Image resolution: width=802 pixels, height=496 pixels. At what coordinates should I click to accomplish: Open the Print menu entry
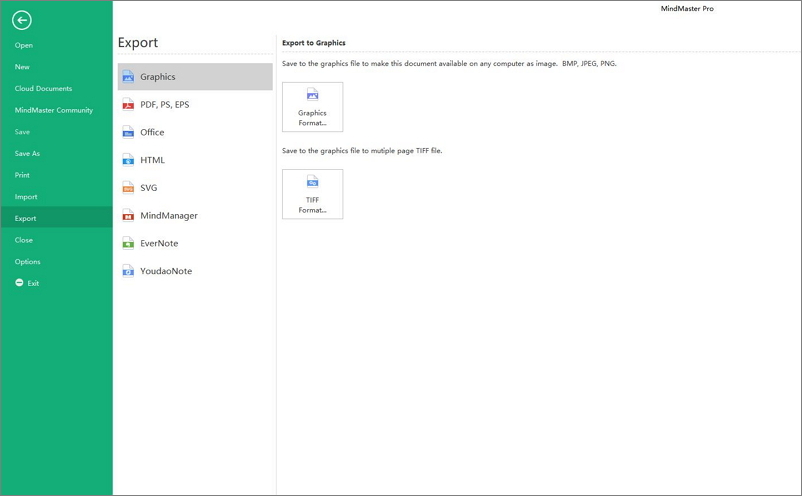click(22, 175)
